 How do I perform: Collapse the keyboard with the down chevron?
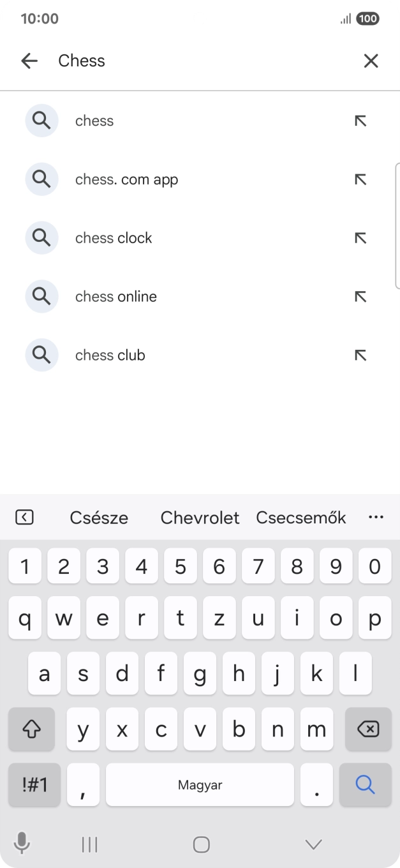(x=313, y=844)
